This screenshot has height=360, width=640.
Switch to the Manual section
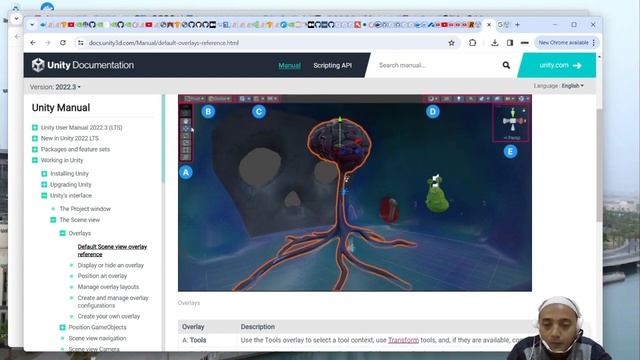click(x=289, y=65)
